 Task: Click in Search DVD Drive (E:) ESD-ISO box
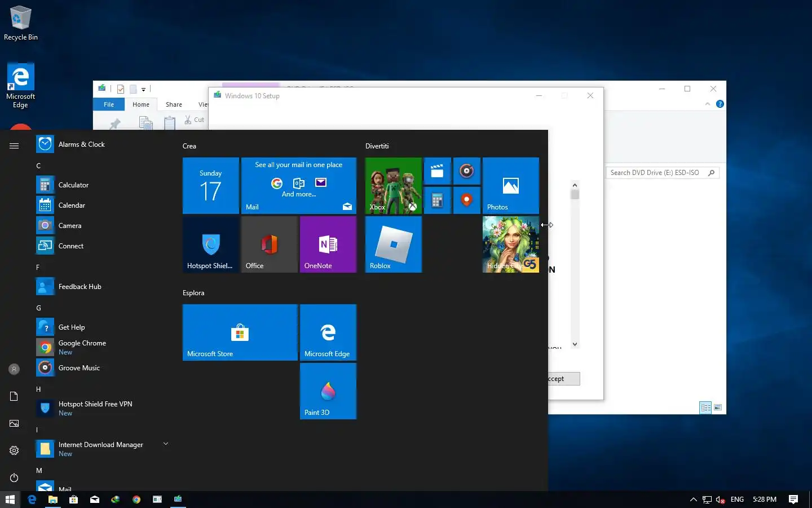click(x=663, y=173)
